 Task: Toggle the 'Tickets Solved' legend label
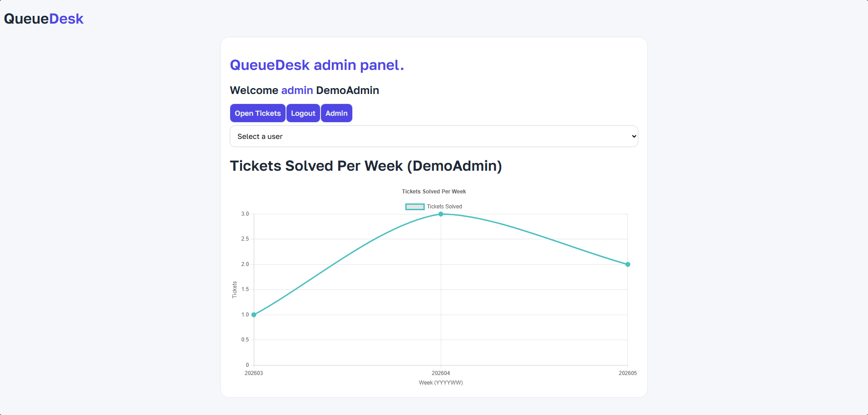[444, 207]
